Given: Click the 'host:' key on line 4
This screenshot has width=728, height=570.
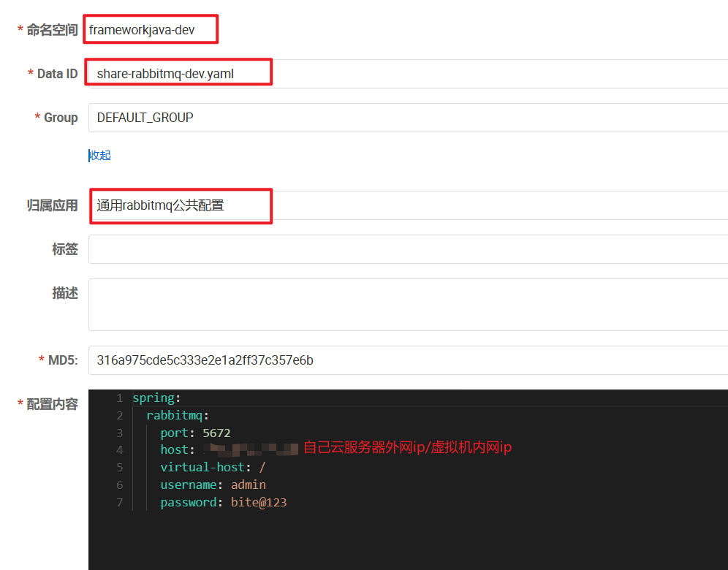Looking at the screenshot, I should (x=178, y=449).
